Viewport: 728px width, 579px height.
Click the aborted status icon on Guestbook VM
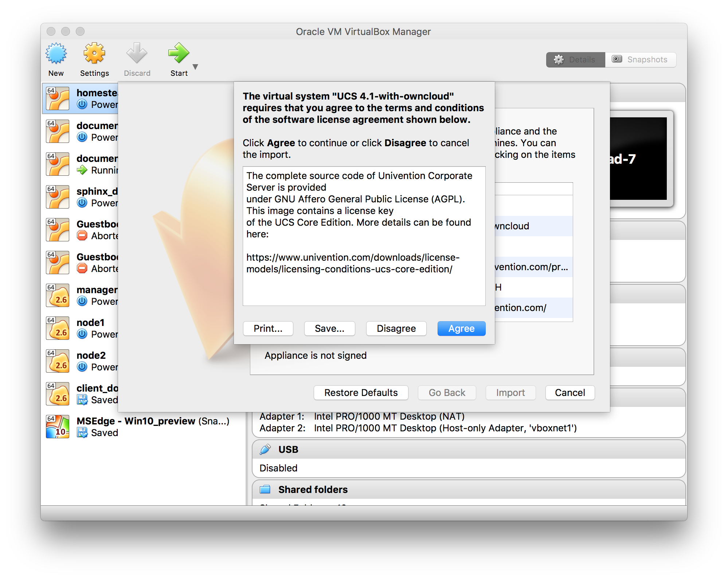(x=82, y=236)
